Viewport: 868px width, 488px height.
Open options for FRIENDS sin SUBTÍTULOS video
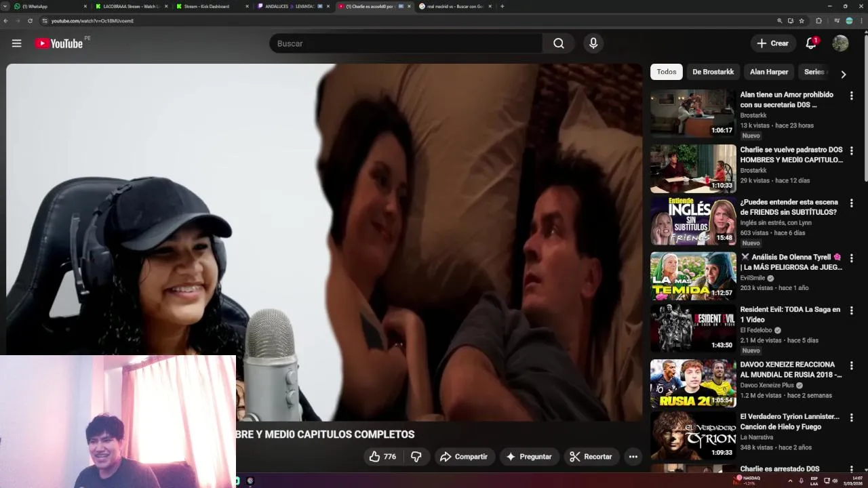click(x=852, y=204)
